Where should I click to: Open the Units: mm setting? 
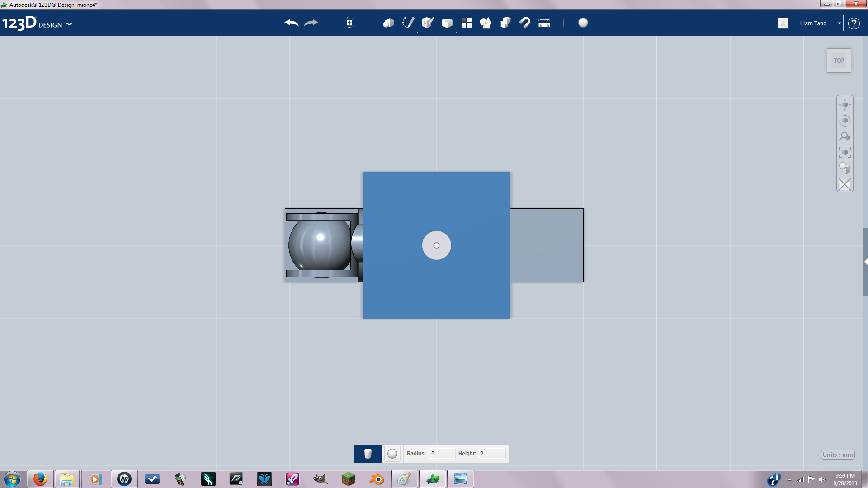pos(838,455)
